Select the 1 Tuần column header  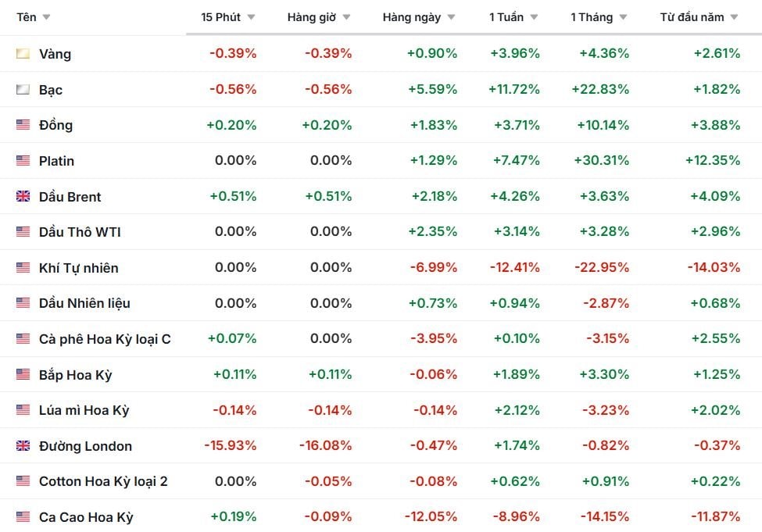click(x=506, y=17)
